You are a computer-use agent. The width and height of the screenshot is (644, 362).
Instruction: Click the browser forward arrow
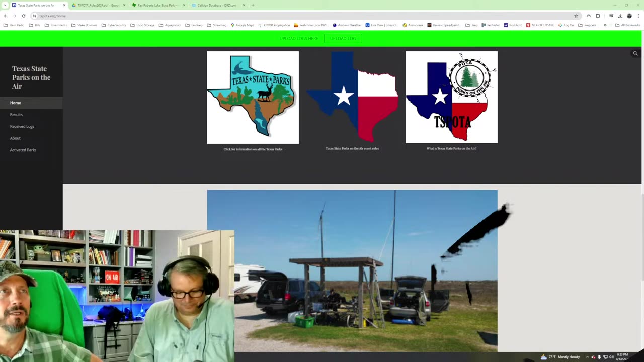point(15,16)
